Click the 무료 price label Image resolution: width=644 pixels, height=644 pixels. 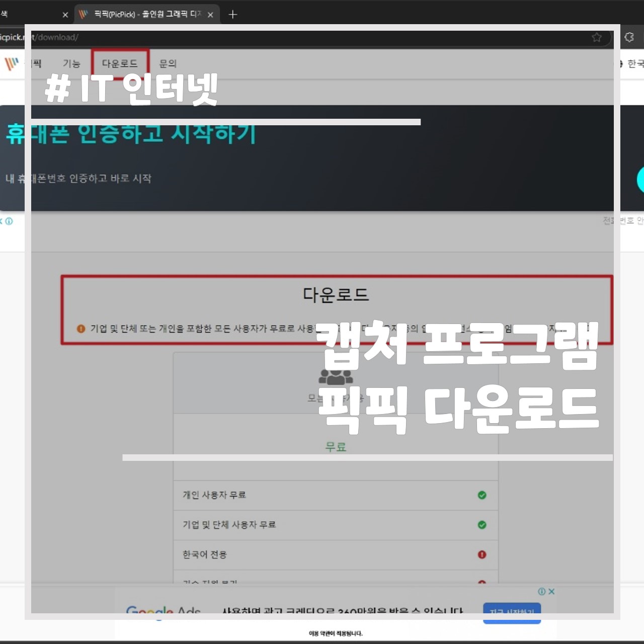tap(336, 447)
